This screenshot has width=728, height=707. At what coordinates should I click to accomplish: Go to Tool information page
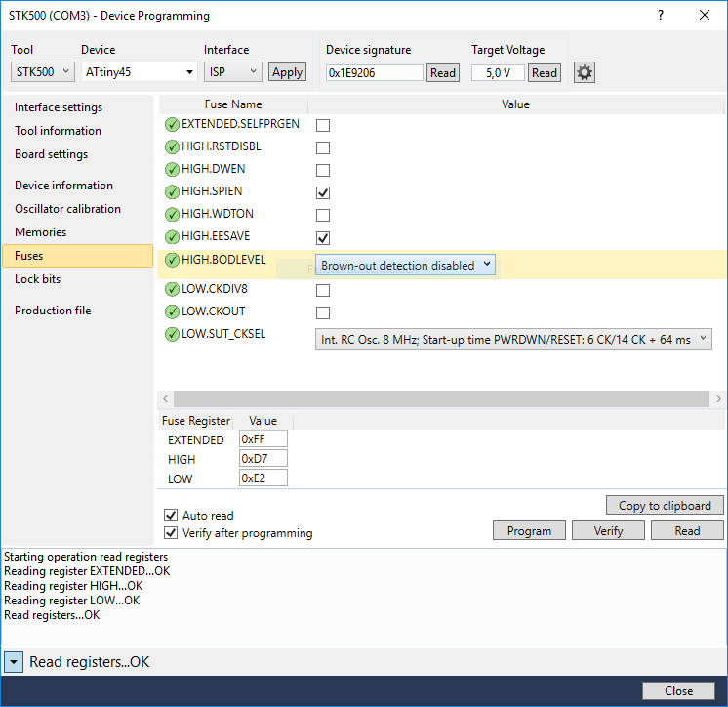pyautogui.click(x=58, y=131)
